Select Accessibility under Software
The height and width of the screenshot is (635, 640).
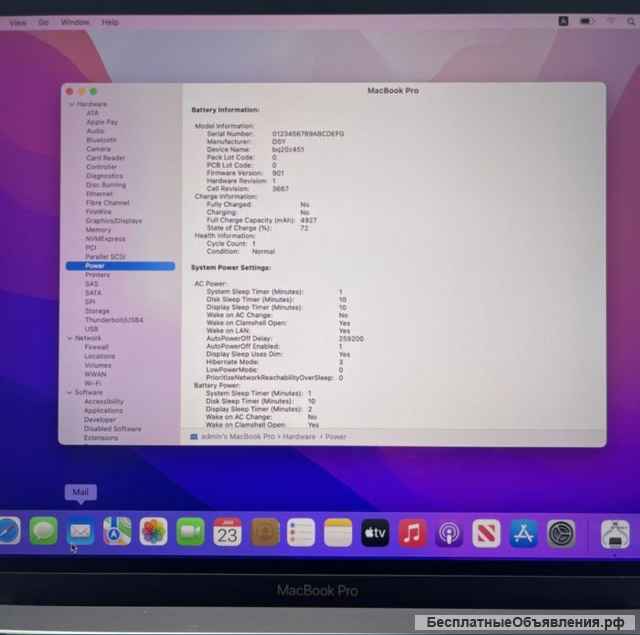coord(104,402)
